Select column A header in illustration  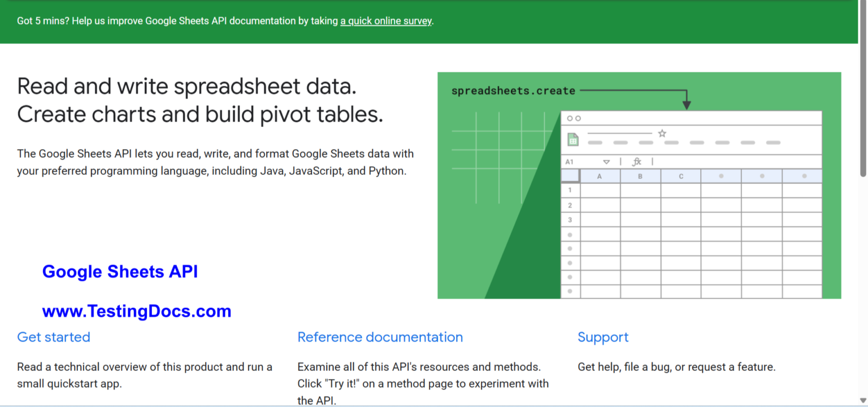point(600,176)
